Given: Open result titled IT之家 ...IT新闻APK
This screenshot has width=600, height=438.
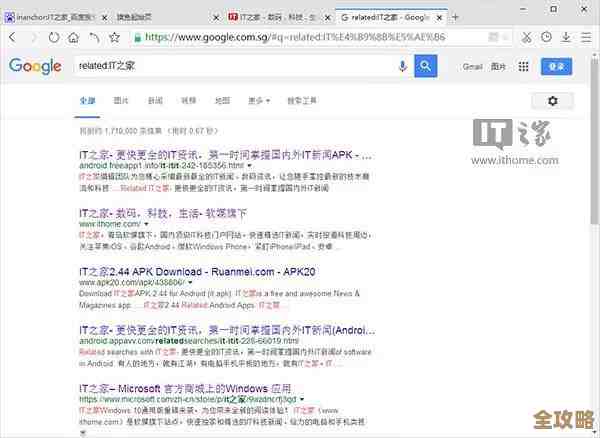Looking at the screenshot, I should point(225,155).
